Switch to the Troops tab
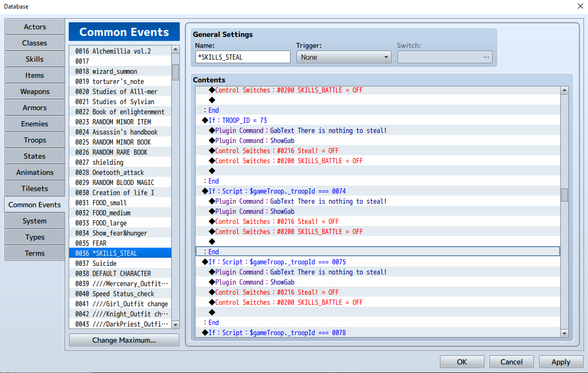588x373 pixels. tap(35, 140)
